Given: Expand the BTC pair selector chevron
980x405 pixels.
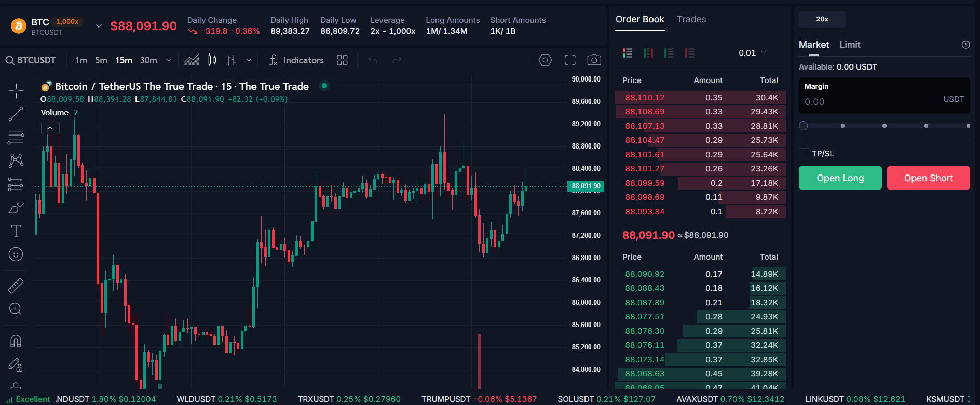Looking at the screenshot, I should coord(98,25).
